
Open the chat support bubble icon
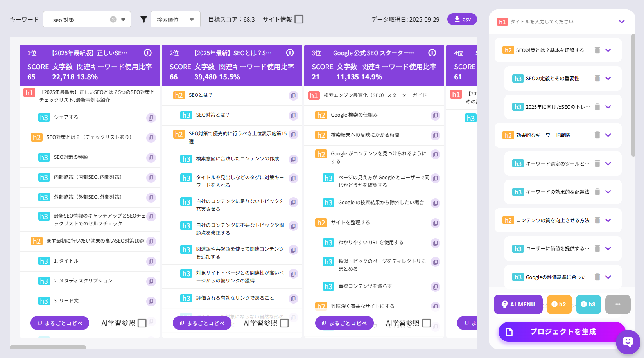point(628,342)
